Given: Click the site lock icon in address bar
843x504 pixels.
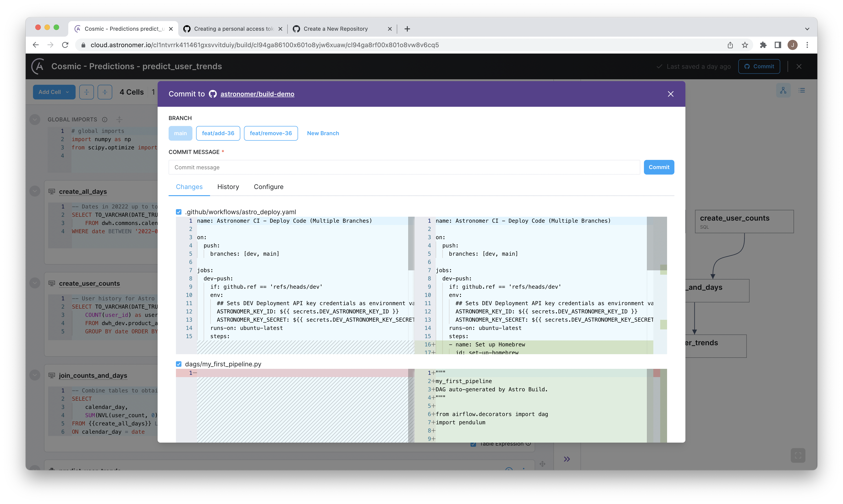Looking at the screenshot, I should (x=83, y=45).
